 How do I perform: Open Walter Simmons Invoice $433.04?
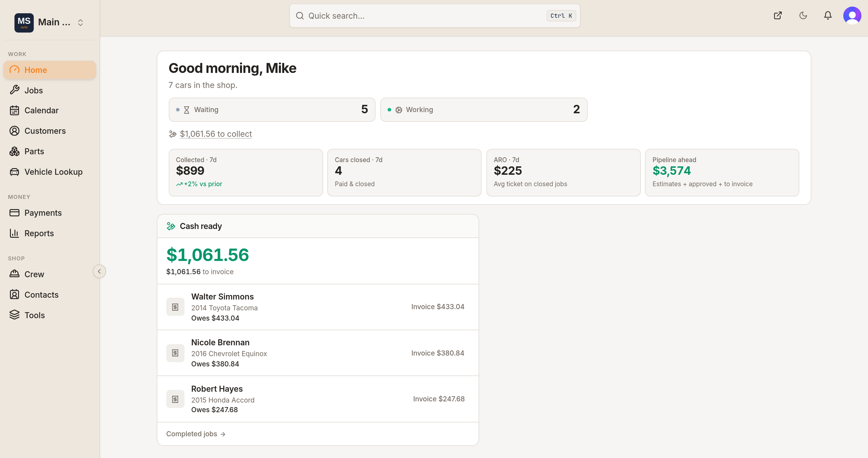click(438, 307)
